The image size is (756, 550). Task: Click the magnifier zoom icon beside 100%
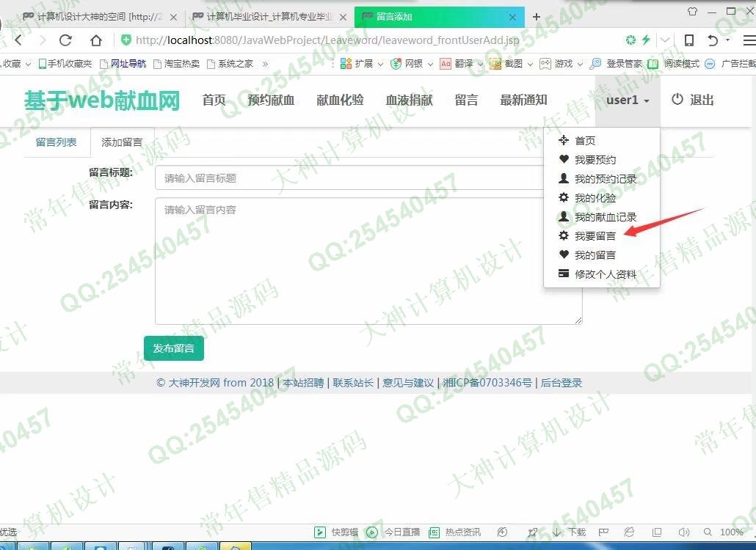[708, 532]
